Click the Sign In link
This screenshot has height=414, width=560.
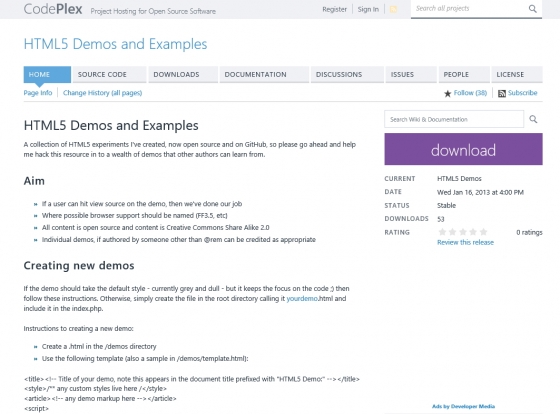(368, 9)
